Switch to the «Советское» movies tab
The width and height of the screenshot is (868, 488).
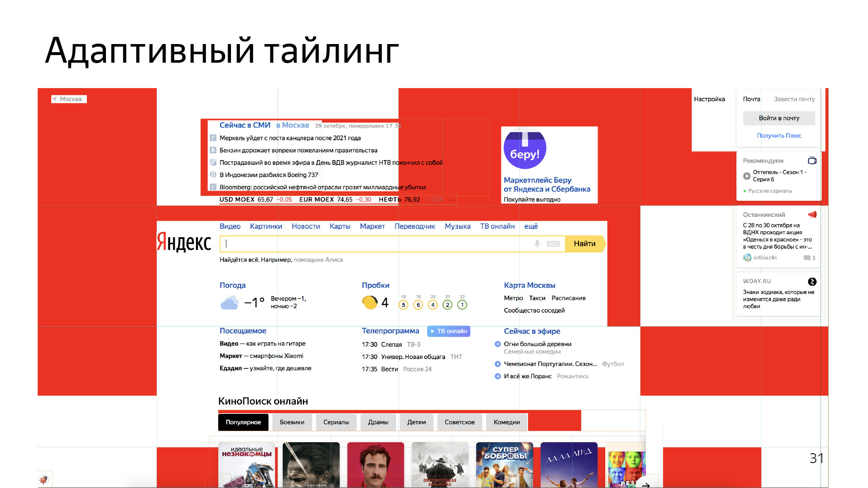click(460, 422)
